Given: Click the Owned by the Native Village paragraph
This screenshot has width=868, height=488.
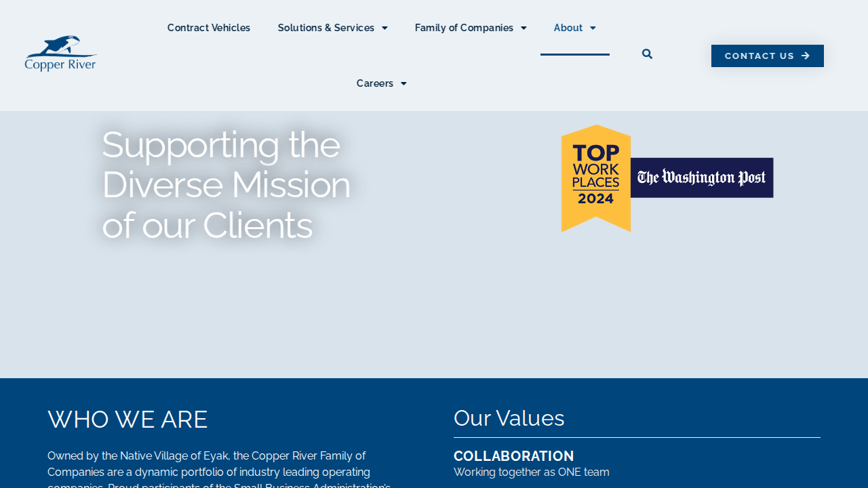Looking at the screenshot, I should click(219, 469).
